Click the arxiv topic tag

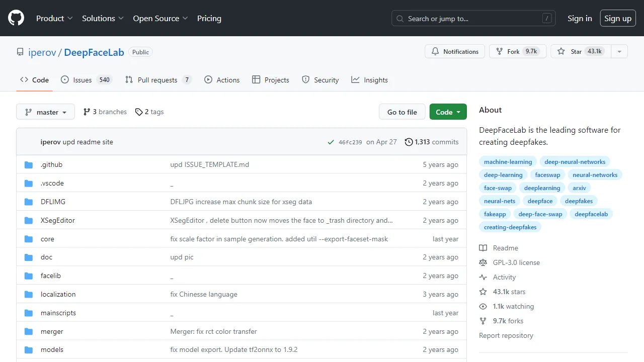[580, 188]
